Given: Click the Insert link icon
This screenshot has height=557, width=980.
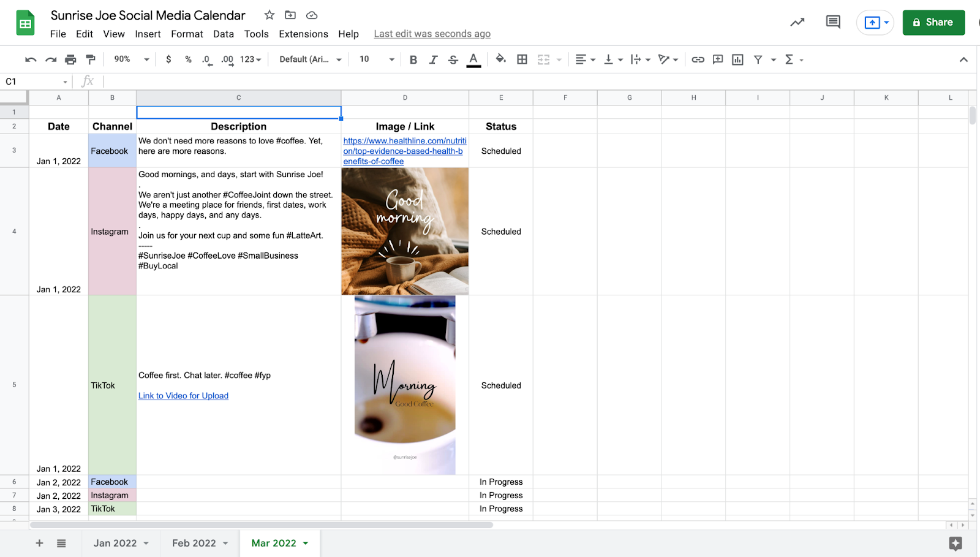Looking at the screenshot, I should (x=698, y=59).
